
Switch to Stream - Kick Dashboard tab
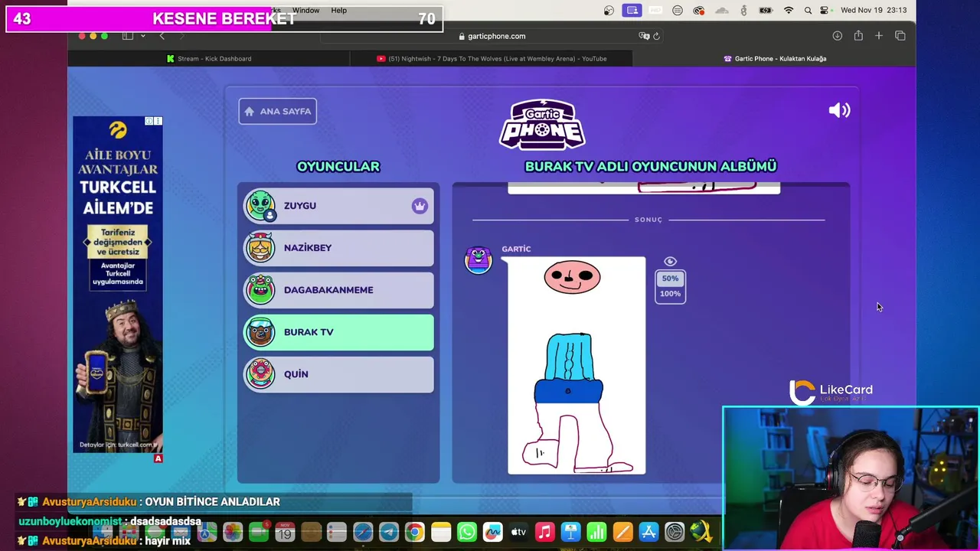[x=209, y=58]
